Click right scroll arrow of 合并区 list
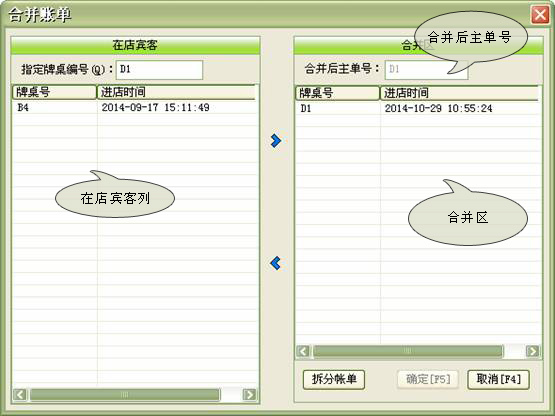 click(533, 351)
